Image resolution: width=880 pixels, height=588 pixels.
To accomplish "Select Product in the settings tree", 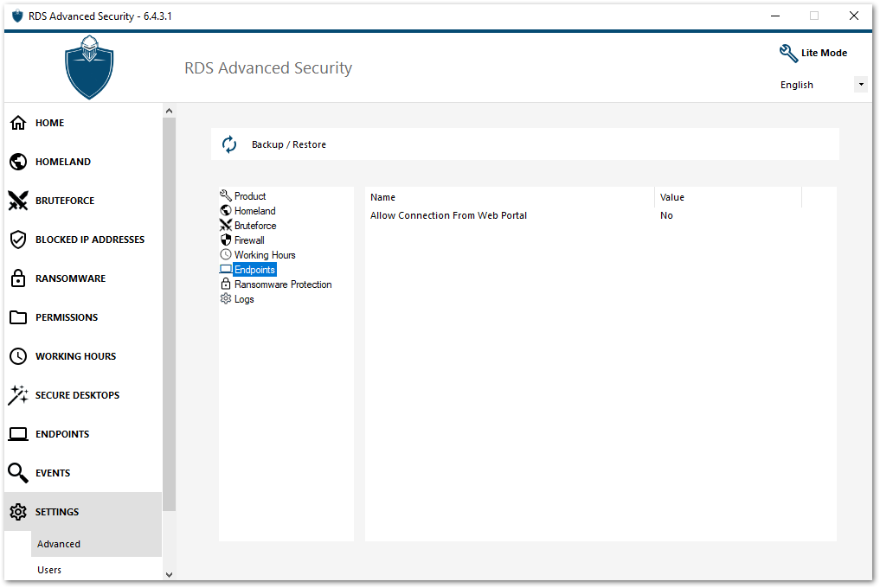I will [x=250, y=195].
